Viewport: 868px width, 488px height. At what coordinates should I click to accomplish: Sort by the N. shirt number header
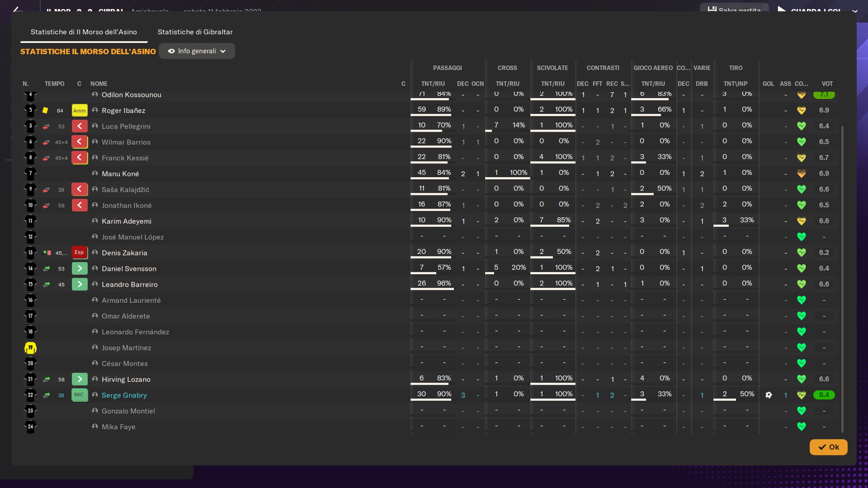[x=26, y=84]
